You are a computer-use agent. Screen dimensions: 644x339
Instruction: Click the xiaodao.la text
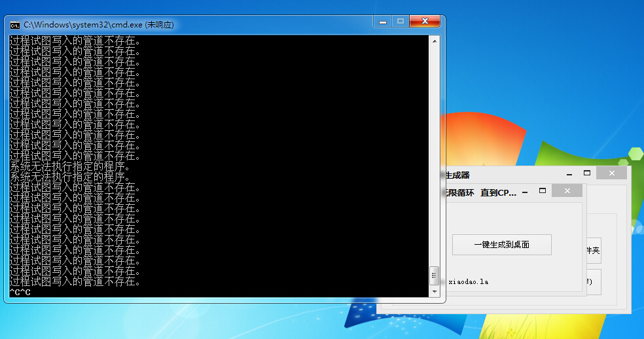tap(468, 282)
